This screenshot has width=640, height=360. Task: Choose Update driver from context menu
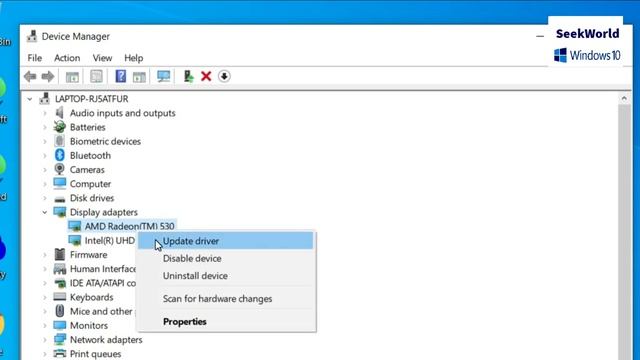click(225, 241)
